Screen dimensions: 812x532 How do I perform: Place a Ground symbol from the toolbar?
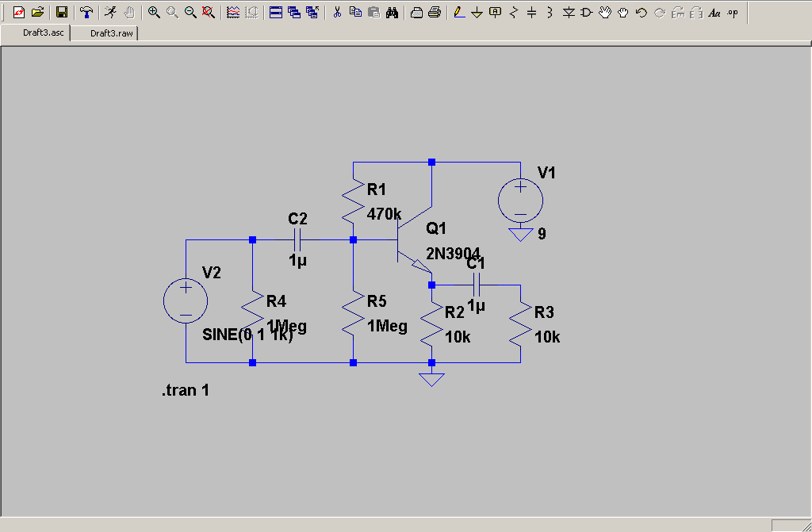click(x=477, y=12)
